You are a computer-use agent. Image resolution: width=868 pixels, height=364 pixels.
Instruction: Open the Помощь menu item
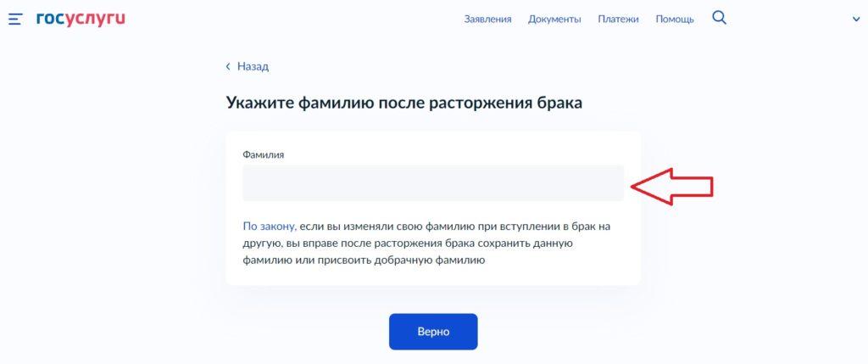(675, 20)
